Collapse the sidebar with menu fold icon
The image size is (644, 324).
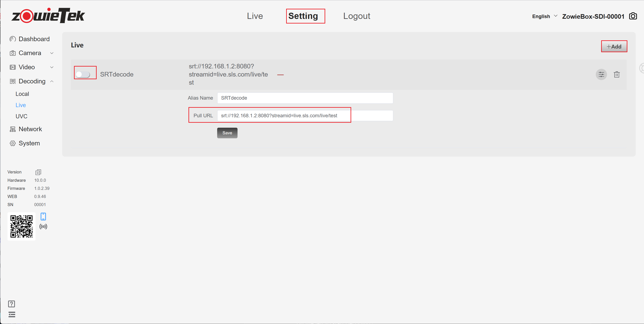[x=12, y=314]
